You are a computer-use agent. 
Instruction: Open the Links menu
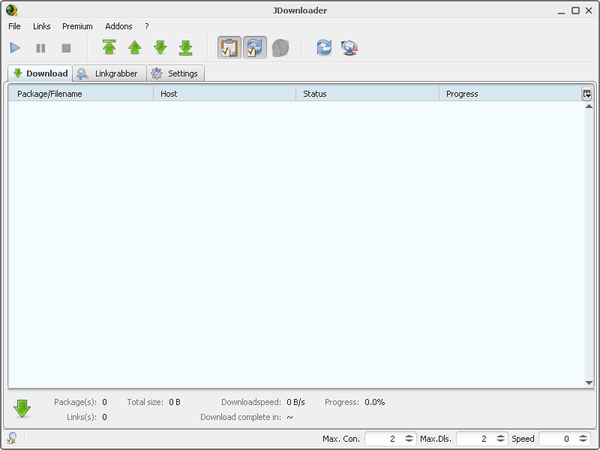(x=41, y=26)
